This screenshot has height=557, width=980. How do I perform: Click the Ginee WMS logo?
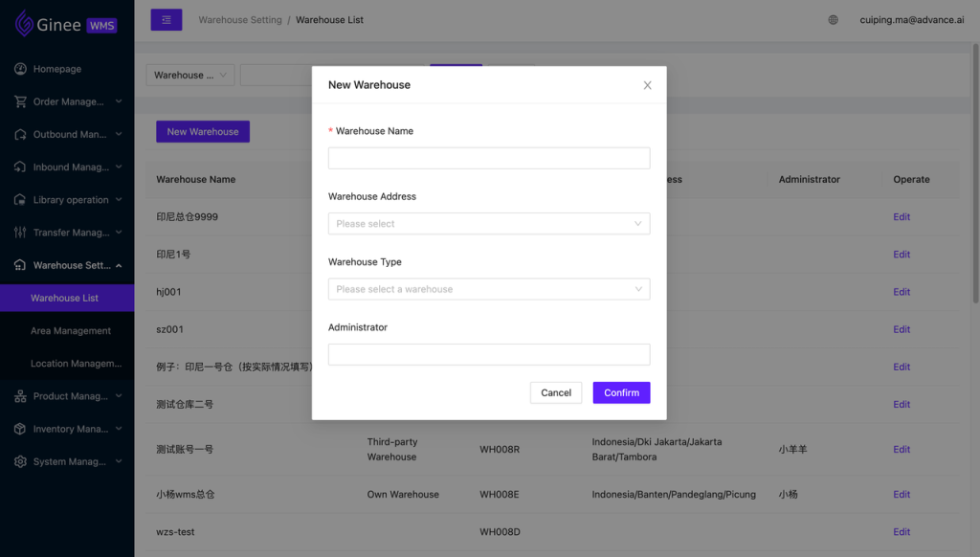point(66,25)
